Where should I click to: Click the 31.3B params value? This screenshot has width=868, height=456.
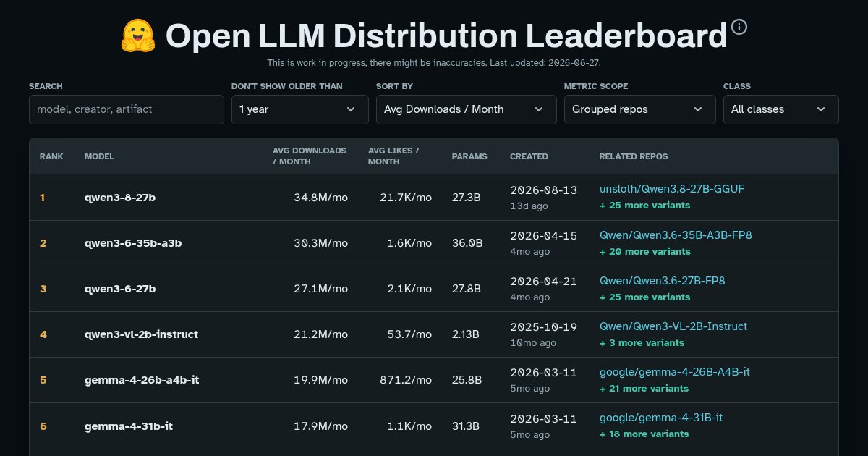(466, 426)
